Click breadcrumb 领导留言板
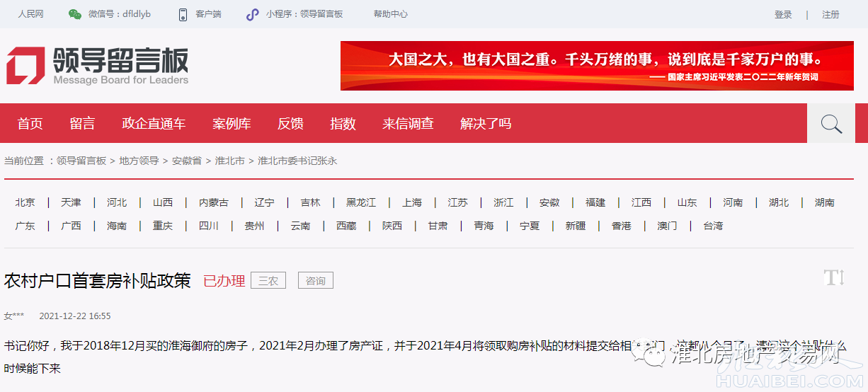 [x=81, y=161]
